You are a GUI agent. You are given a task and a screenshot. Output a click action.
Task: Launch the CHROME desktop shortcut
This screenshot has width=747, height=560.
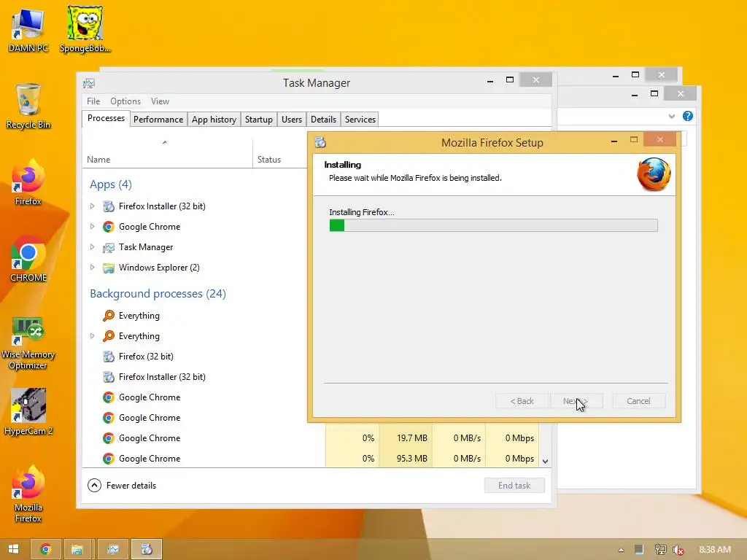pyautogui.click(x=28, y=260)
